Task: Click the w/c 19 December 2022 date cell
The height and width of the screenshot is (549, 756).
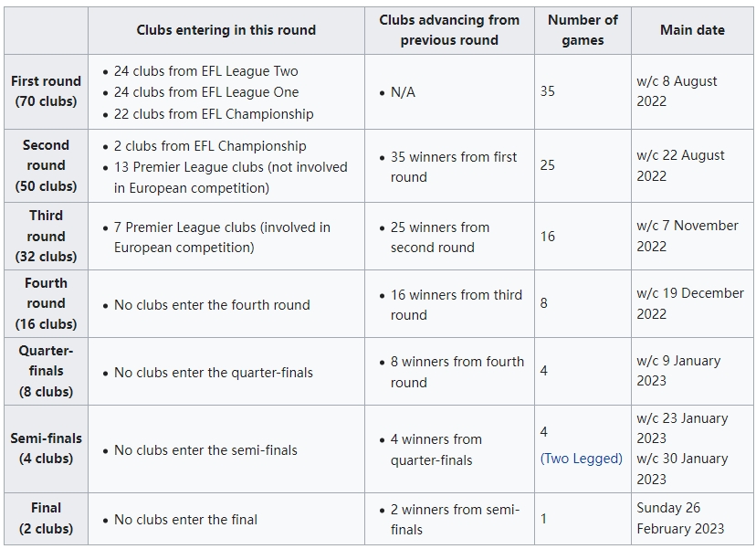Action: pyautogui.click(x=692, y=303)
